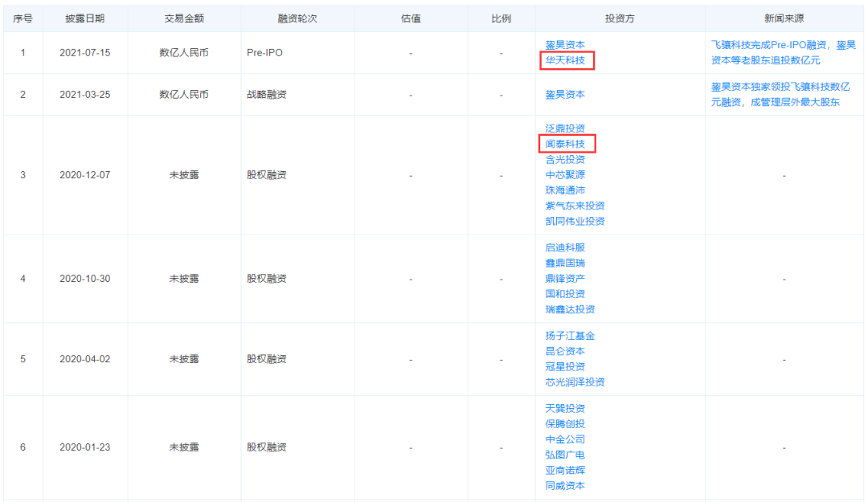Open 鋆昊资本 investor link in the Pre-IPO row
Image resolution: width=868 pixels, height=502 pixels.
(565, 45)
